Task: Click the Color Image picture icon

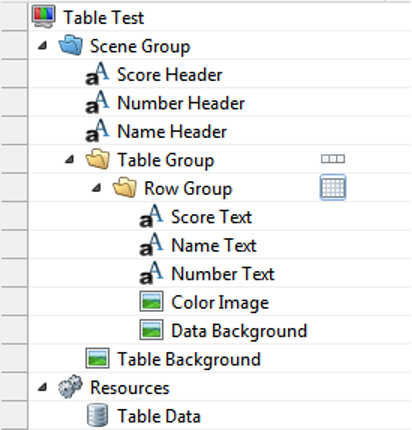Action: (x=151, y=302)
